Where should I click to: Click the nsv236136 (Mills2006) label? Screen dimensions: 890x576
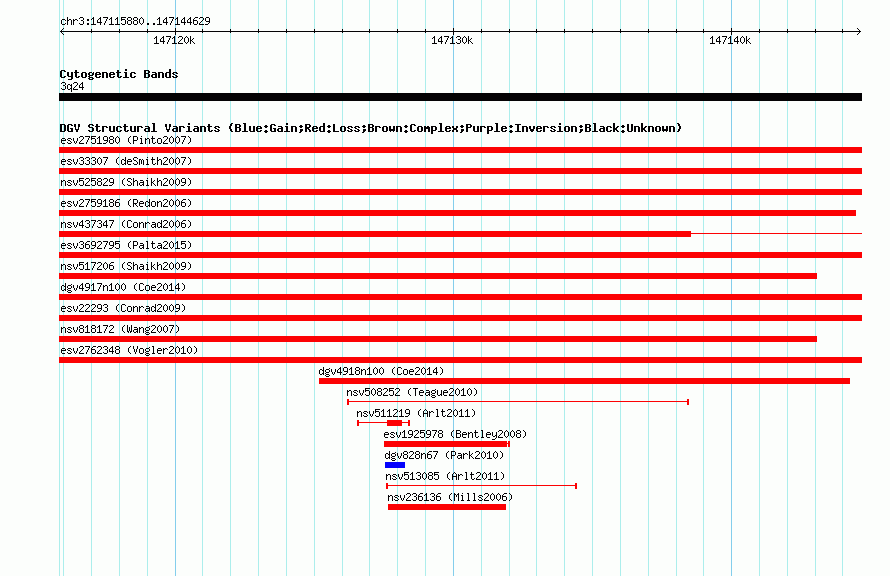[450, 497]
